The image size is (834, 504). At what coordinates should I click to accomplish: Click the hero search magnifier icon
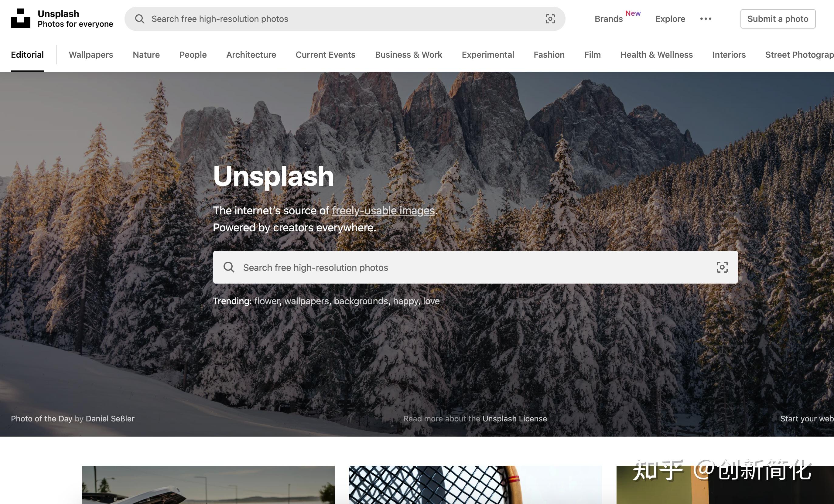point(229,267)
